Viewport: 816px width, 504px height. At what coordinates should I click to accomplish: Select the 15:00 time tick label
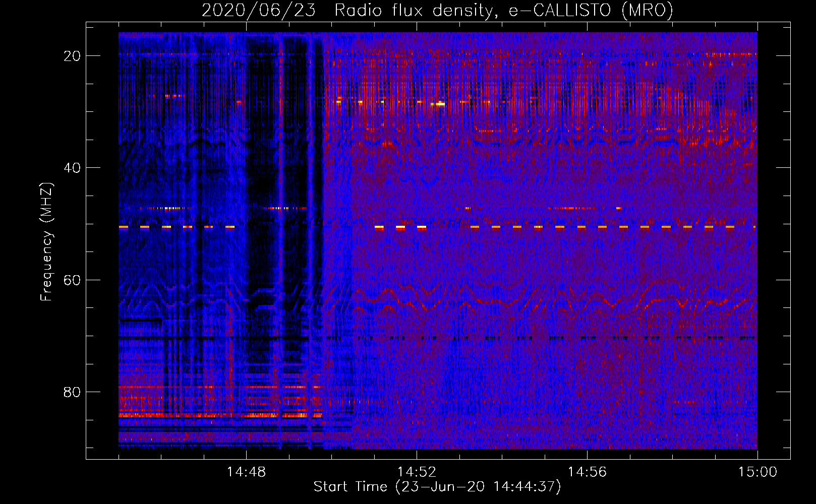[x=757, y=472]
